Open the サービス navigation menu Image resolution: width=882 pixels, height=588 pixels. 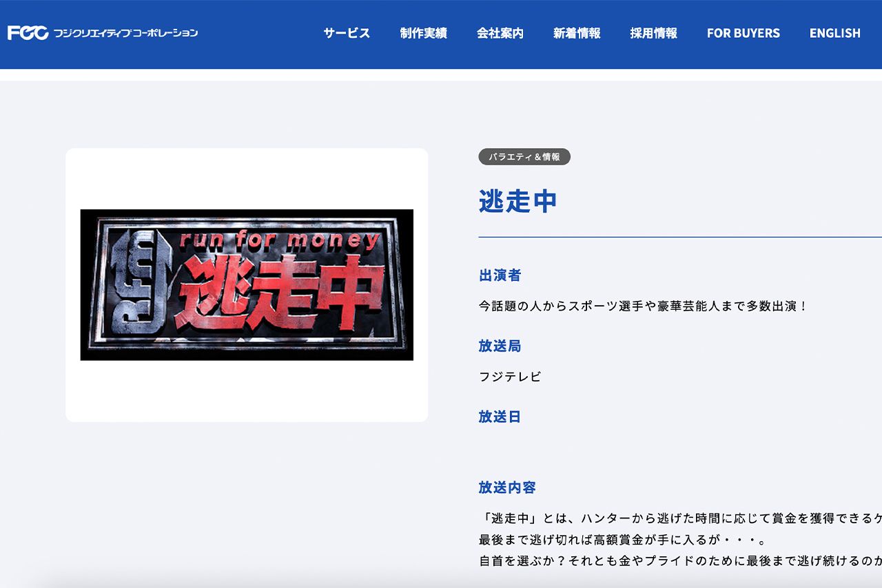346,33
